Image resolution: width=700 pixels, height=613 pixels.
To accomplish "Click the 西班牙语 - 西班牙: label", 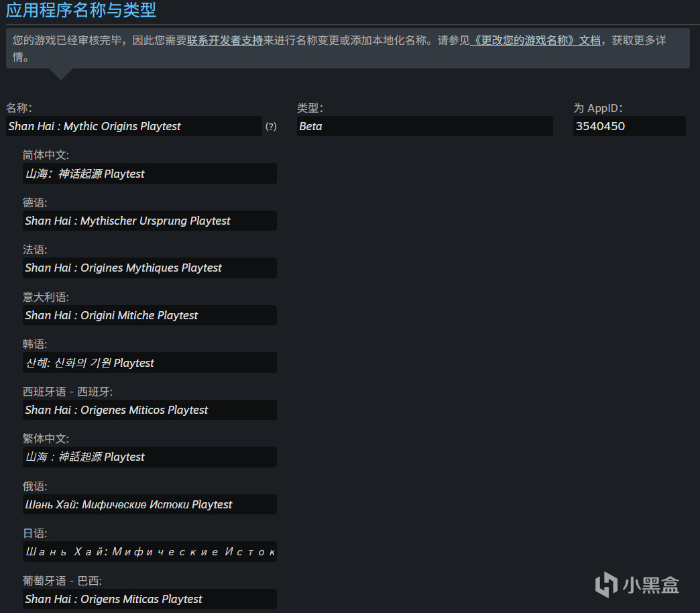I will pyautogui.click(x=68, y=392).
